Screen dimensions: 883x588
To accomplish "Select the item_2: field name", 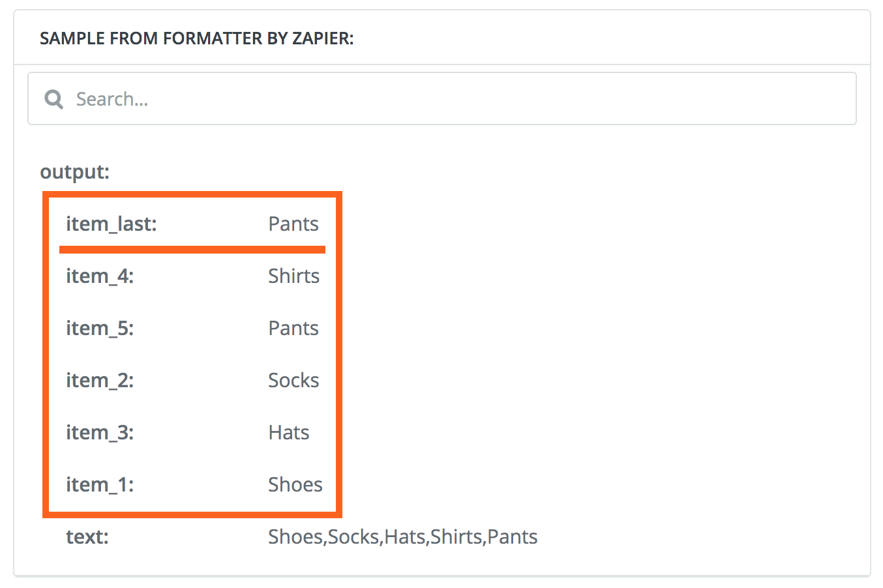I will [99, 381].
